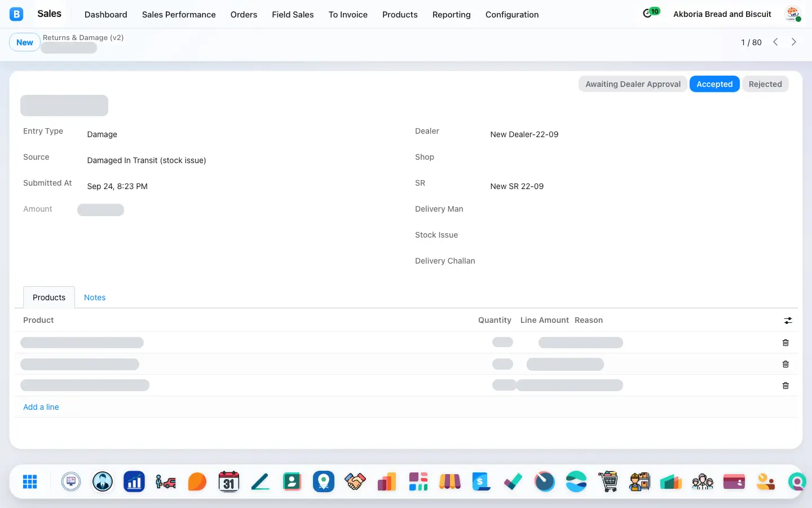This screenshot has height=508, width=812.
Task: Delete the second product line
Action: click(x=785, y=364)
